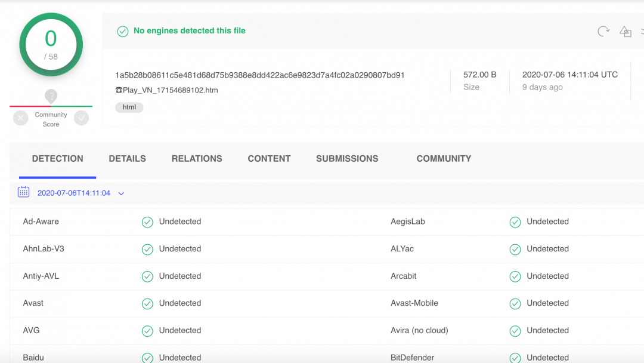Viewport: 644px width, 363px height.
Task: Select the CONTENT tab
Action: click(x=269, y=159)
